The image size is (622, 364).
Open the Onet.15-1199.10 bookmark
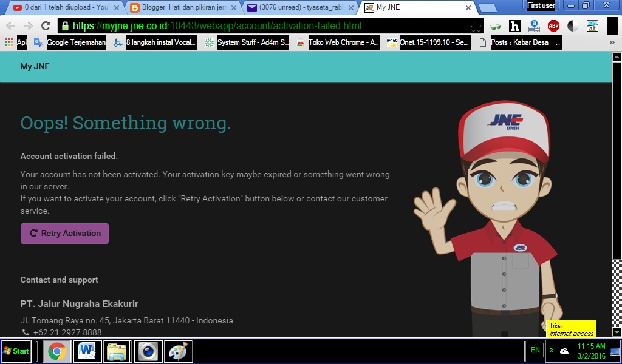[x=429, y=42]
